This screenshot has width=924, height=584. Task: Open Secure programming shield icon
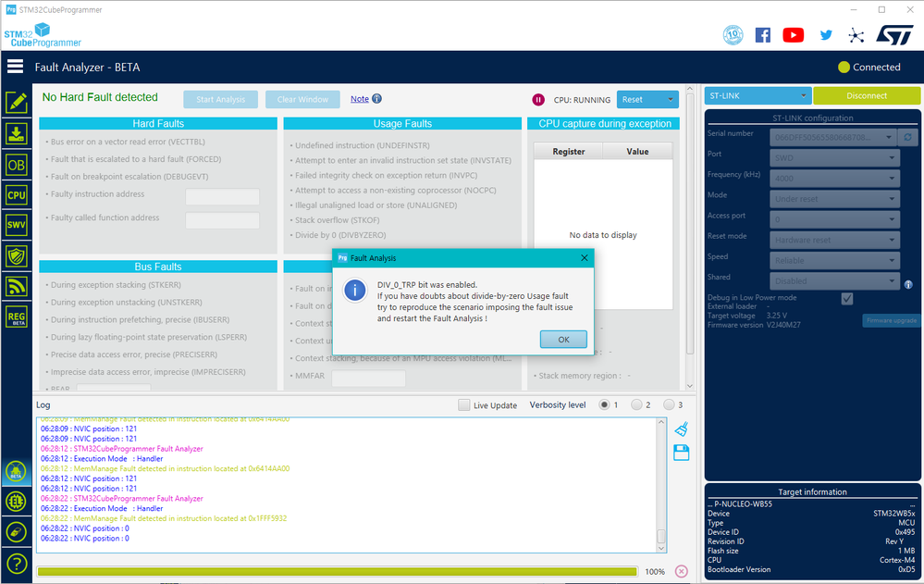[x=17, y=256]
